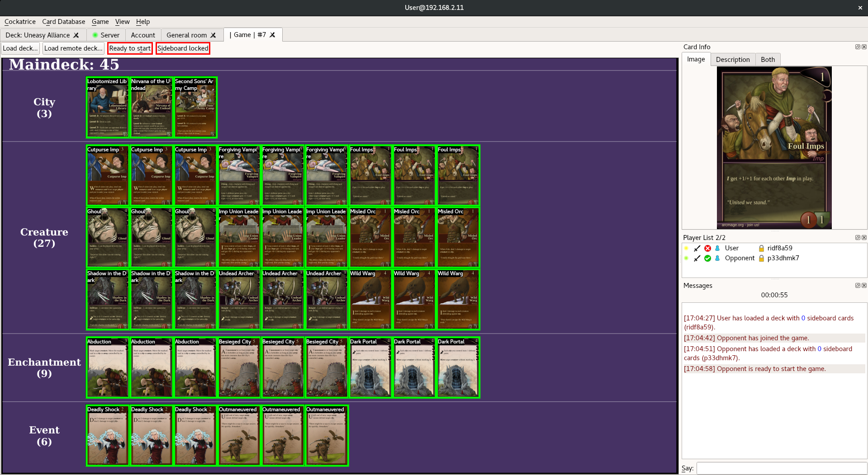Open the Game menu

(100, 22)
